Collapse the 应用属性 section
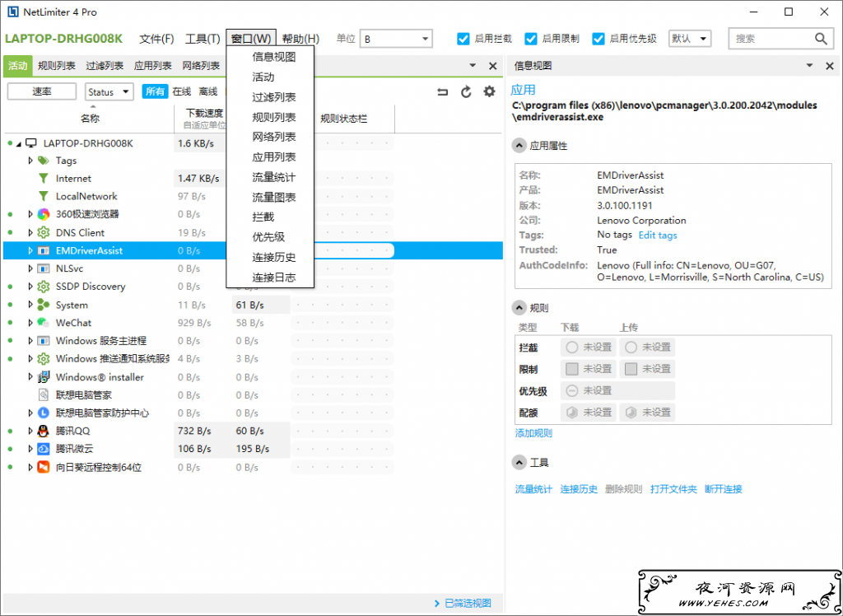This screenshot has width=843, height=616. tap(519, 146)
